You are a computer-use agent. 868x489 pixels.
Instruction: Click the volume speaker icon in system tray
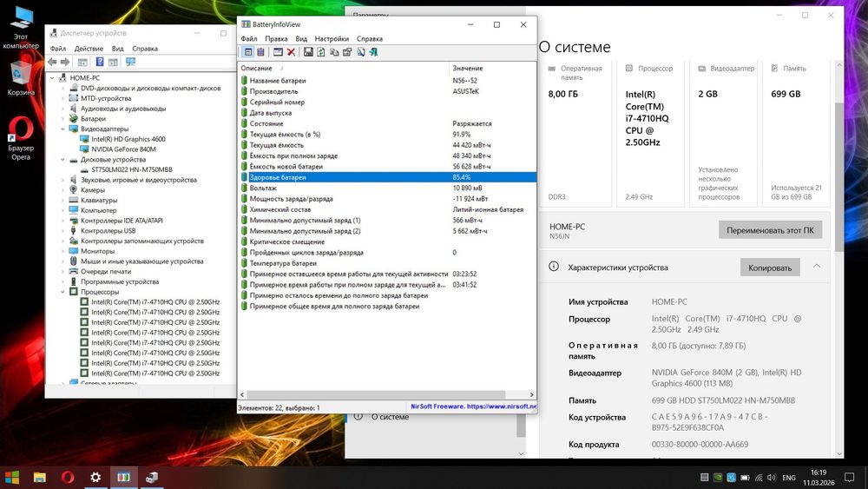tap(772, 478)
